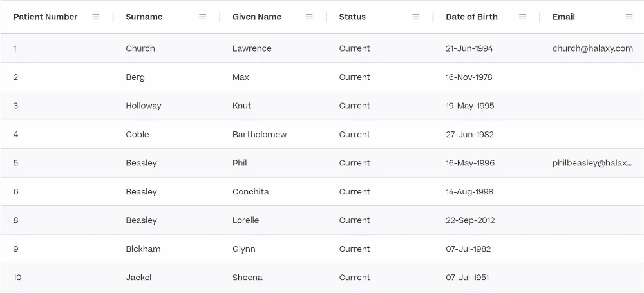
Task: Select the Church patient row
Action: [x=323, y=48]
